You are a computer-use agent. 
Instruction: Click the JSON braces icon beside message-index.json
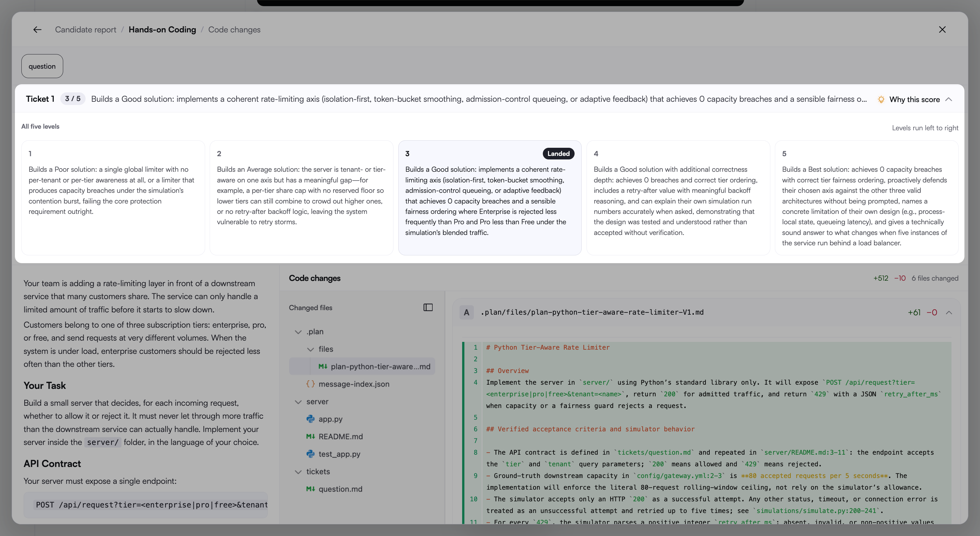point(310,384)
